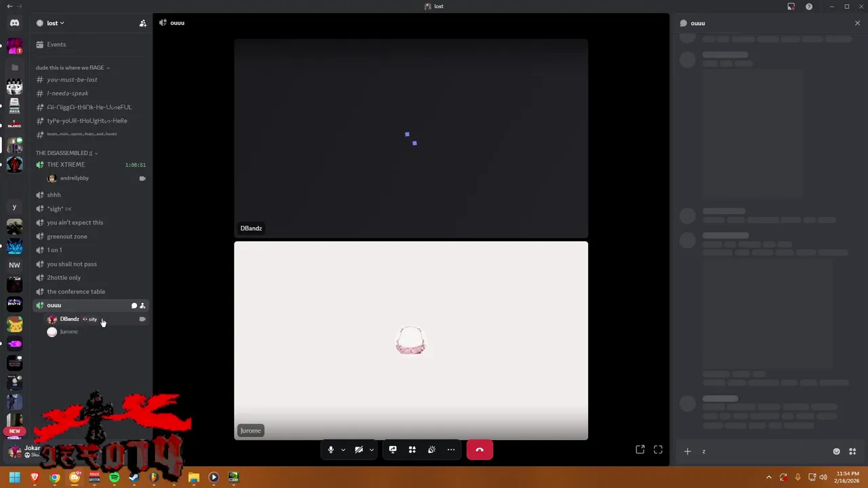868x488 pixels.
Task: Open server folder icon in server list
Action: (14, 68)
